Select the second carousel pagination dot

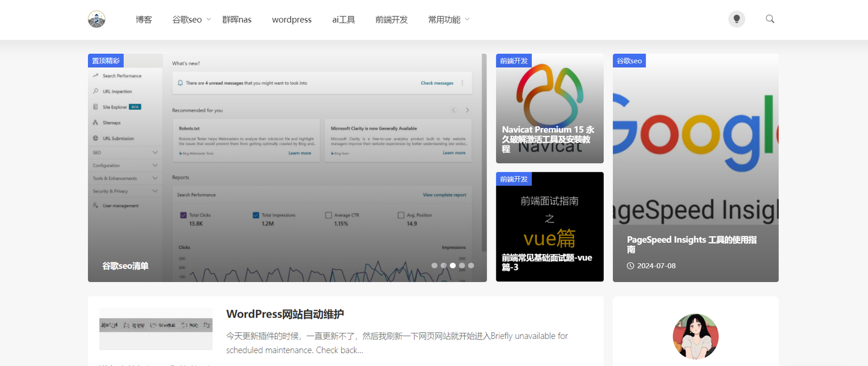444,266
